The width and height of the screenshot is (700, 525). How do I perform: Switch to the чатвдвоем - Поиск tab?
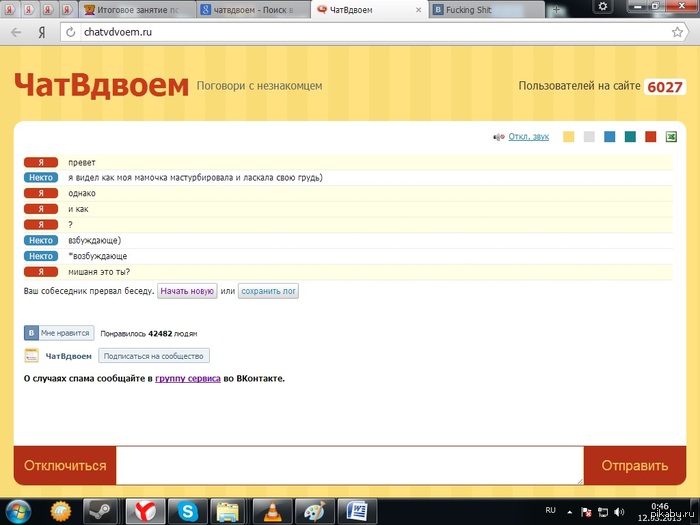pos(254,10)
